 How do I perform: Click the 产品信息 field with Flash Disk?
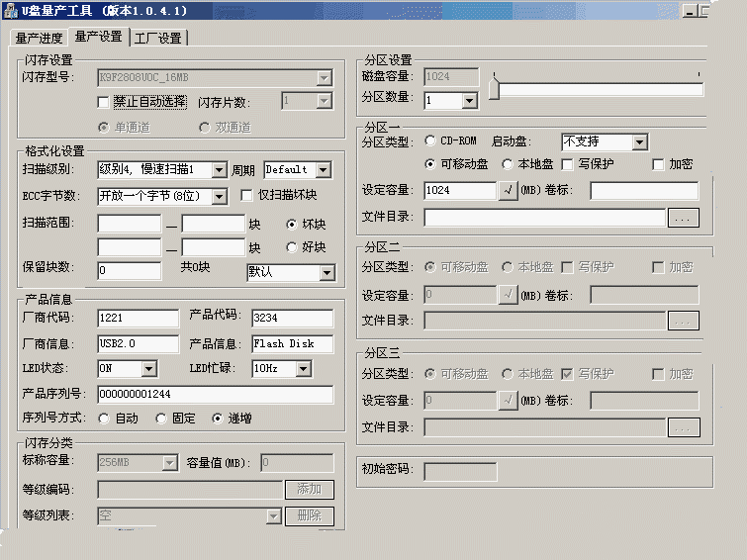coord(293,343)
